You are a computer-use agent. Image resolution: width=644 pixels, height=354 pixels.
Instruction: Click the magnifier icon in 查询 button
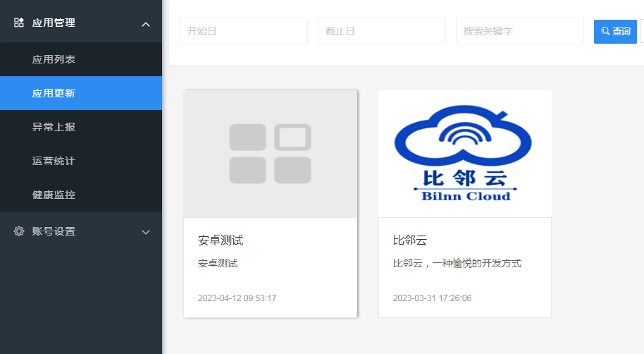pyautogui.click(x=605, y=31)
